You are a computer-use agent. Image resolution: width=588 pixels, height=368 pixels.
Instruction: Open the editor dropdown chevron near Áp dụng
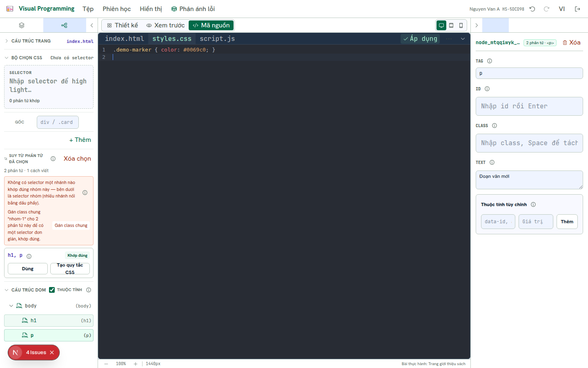pos(463,39)
